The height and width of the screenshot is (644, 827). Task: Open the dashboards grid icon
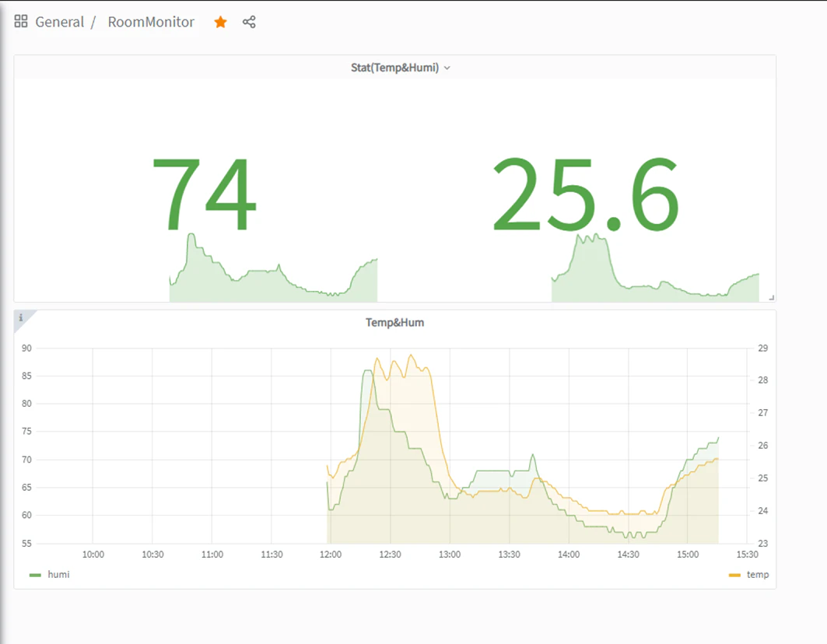21,22
